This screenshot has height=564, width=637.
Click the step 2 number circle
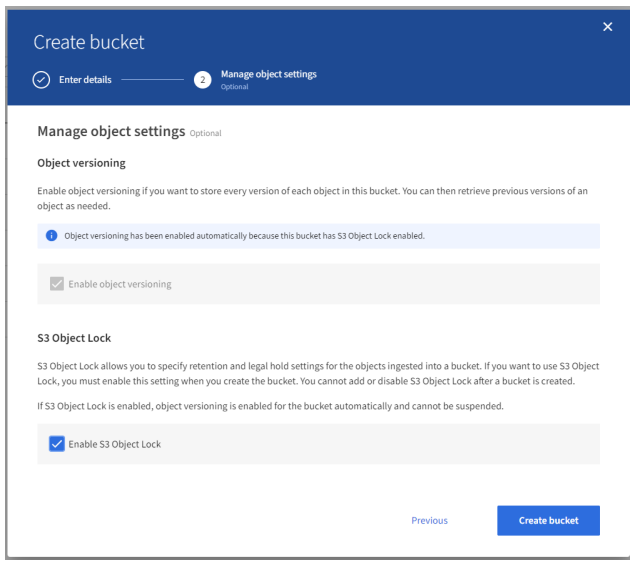click(x=203, y=82)
